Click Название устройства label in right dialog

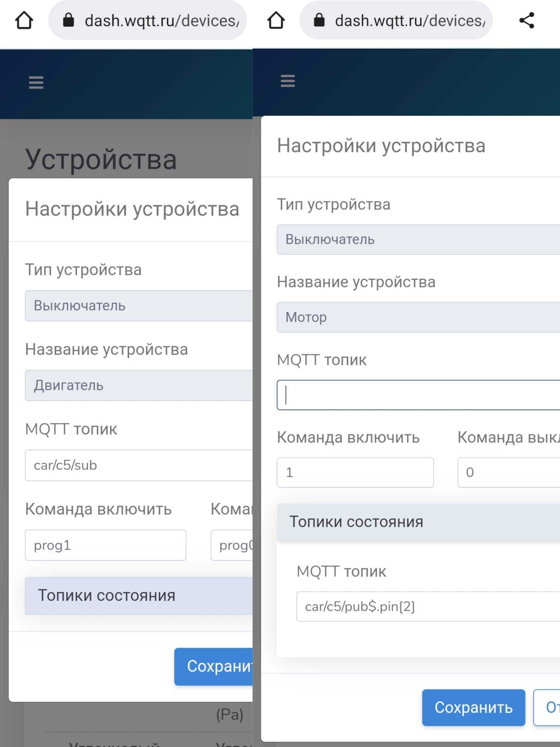356,282
